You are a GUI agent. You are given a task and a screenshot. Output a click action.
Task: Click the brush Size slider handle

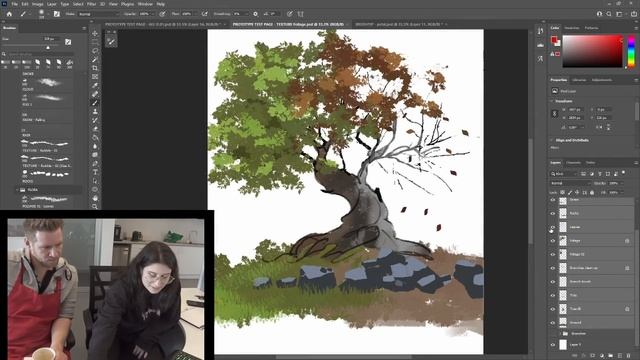click(x=48, y=48)
